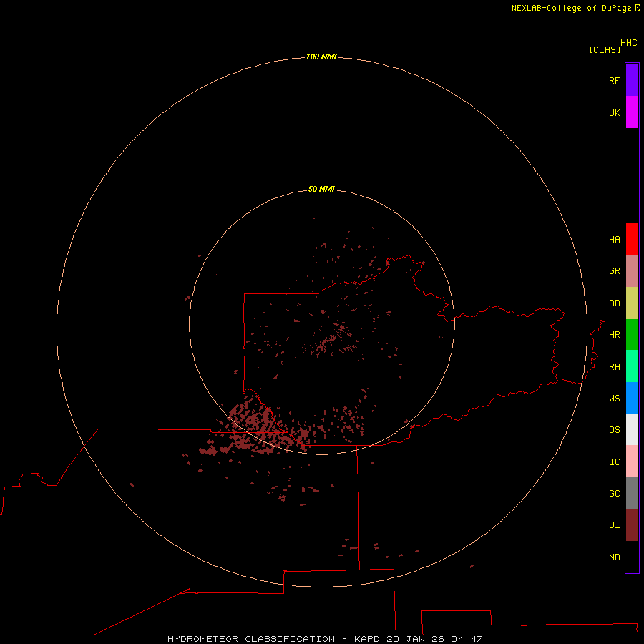The height and width of the screenshot is (644, 644).
Task: Click the HA legend label
Action: pos(614,240)
